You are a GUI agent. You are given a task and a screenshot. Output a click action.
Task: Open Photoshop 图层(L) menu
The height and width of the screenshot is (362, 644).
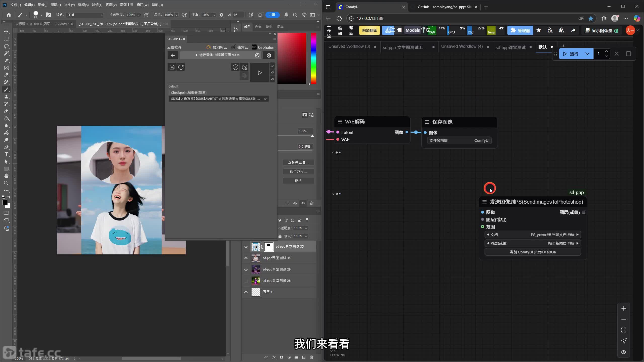(56, 5)
